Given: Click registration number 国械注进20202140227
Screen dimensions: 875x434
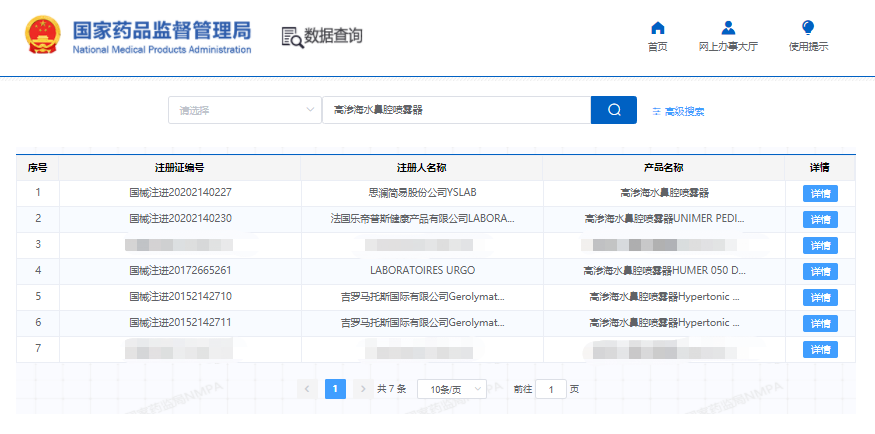Looking at the screenshot, I should click(x=180, y=193).
